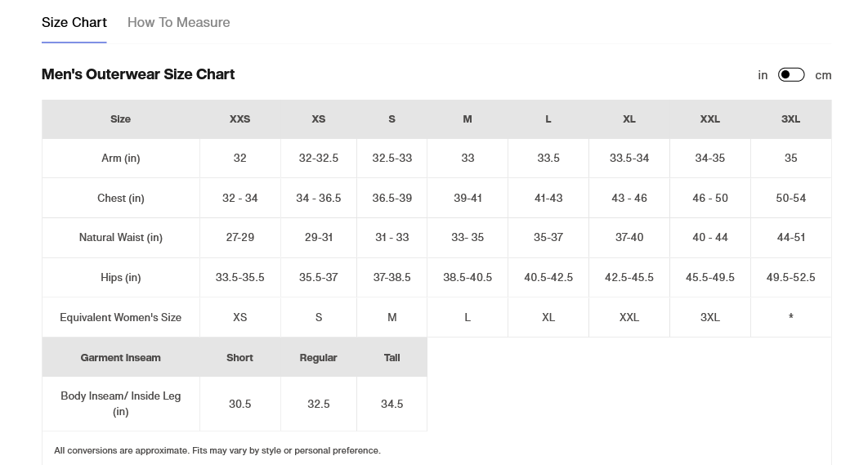
Task: Open the How To Measure tab
Action: (178, 22)
